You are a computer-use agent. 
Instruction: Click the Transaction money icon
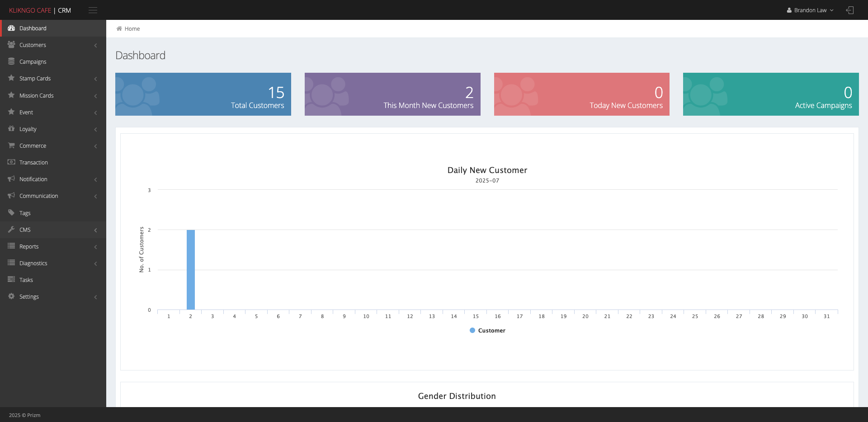[x=11, y=162]
